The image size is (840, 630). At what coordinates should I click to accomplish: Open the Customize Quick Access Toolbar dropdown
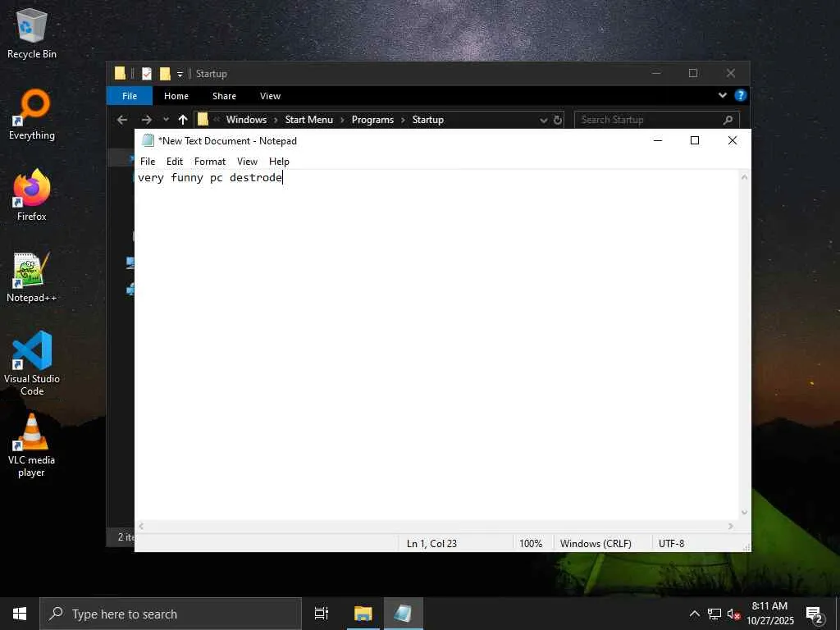tap(180, 74)
